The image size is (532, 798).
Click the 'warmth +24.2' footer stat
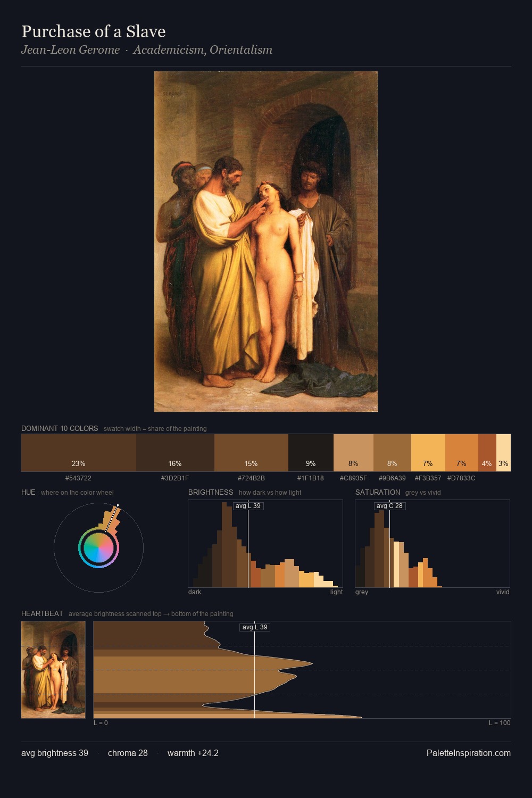tap(193, 753)
